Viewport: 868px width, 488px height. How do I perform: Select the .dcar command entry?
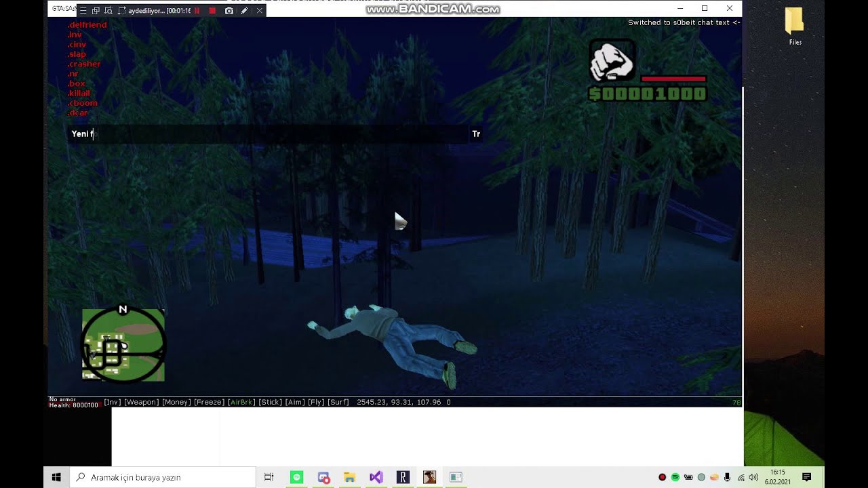78,113
